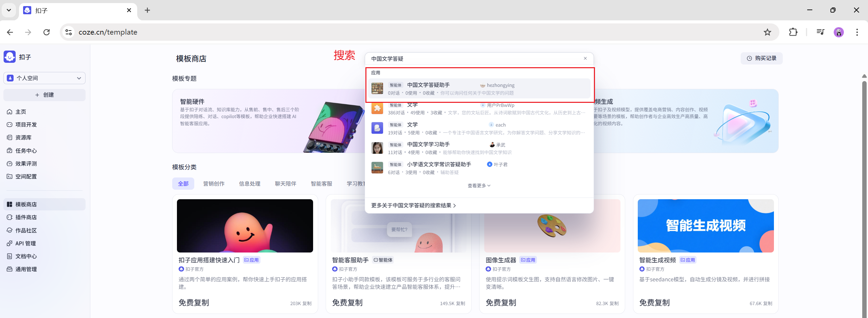Image resolution: width=868 pixels, height=318 pixels.
Task: Select the 小学语文文学常识答疑助手 result
Action: [479, 168]
